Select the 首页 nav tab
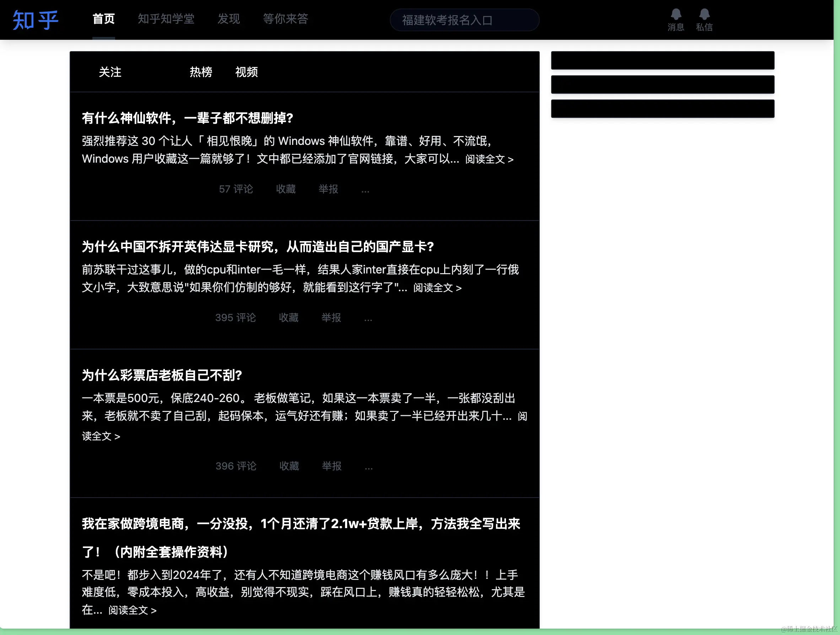 pyautogui.click(x=104, y=19)
